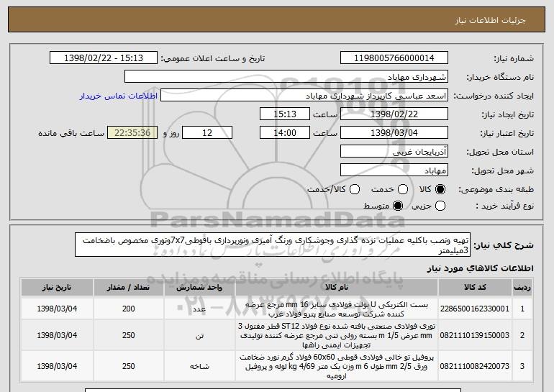Click the quantity 250 in row 3

(x=128, y=366)
